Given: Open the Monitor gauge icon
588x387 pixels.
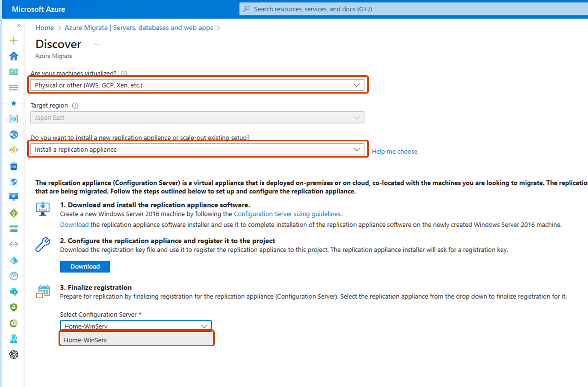Looking at the screenshot, I should click(13, 276).
